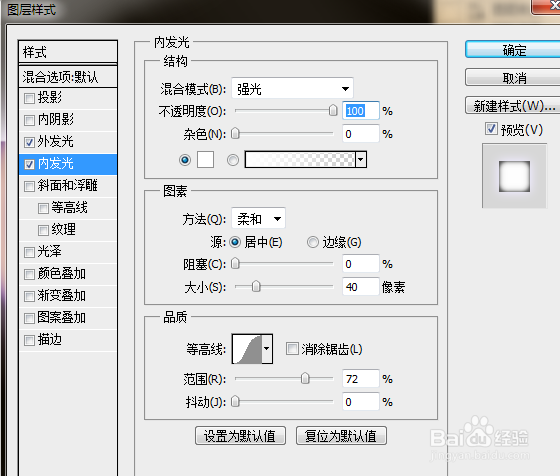Select 混合选项:默认 blending options entry
This screenshot has width=560, height=476.
point(68,77)
